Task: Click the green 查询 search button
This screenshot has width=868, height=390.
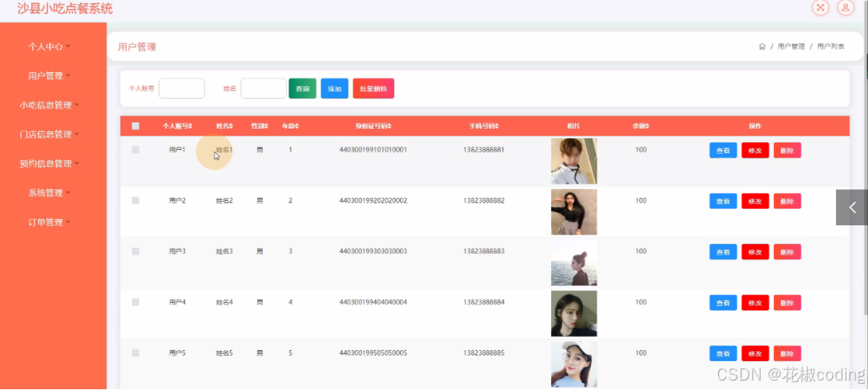Action: point(302,89)
